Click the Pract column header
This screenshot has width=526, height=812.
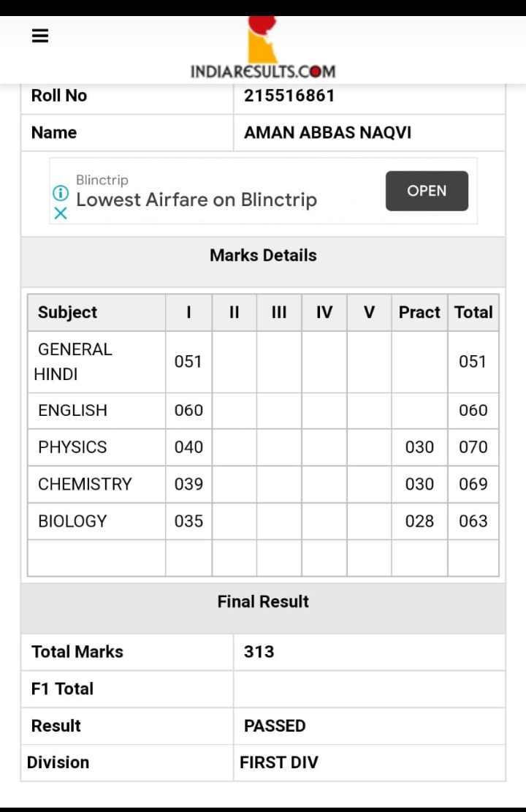pyautogui.click(x=419, y=312)
